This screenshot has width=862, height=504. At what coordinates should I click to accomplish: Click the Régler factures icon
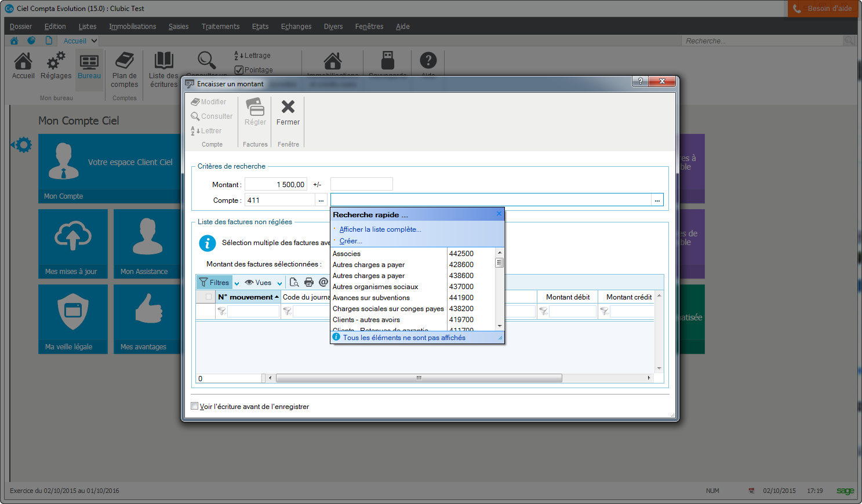254,110
